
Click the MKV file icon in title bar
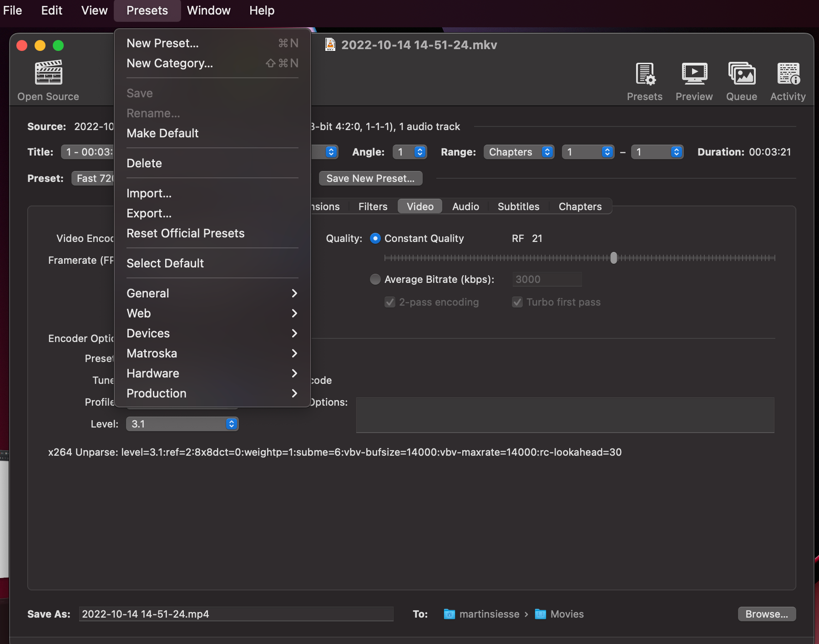click(330, 45)
